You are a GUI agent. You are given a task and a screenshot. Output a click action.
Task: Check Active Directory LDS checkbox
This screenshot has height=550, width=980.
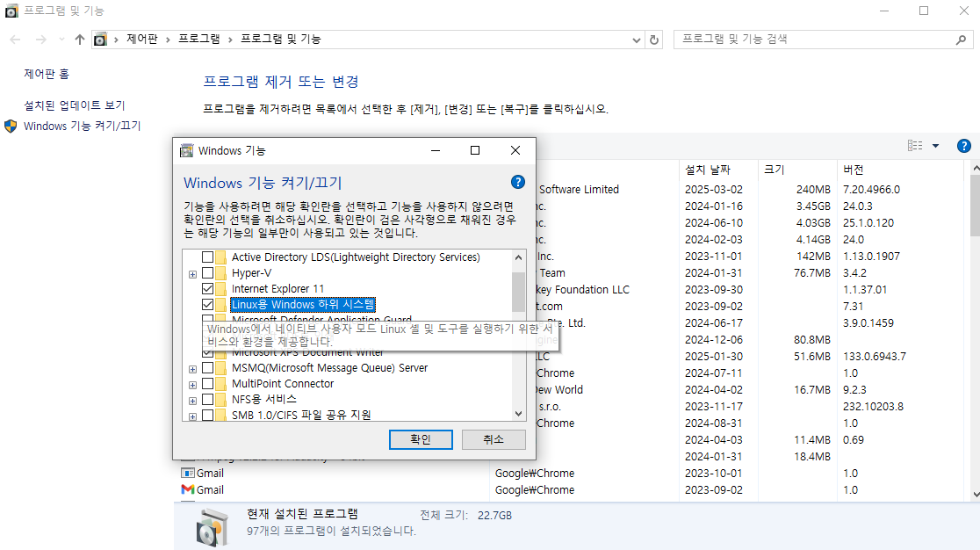tap(207, 257)
